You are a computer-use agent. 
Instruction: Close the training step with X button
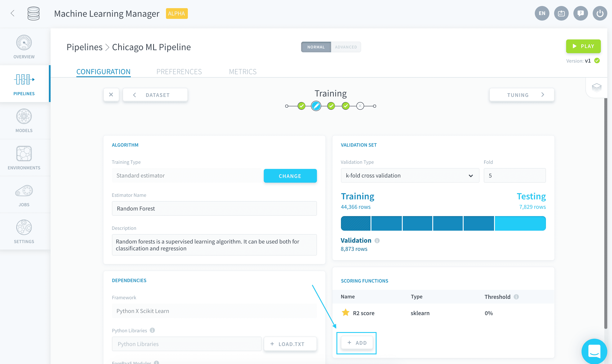click(x=111, y=95)
